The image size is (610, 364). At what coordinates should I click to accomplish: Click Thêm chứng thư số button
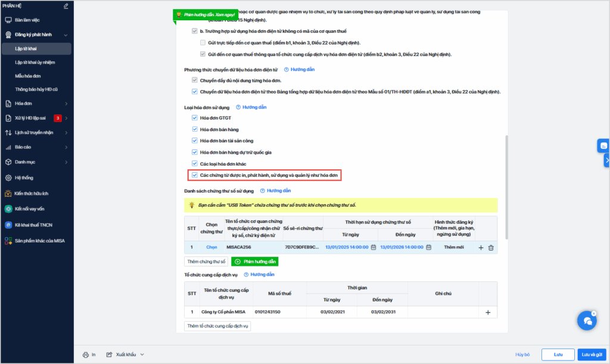point(206,262)
